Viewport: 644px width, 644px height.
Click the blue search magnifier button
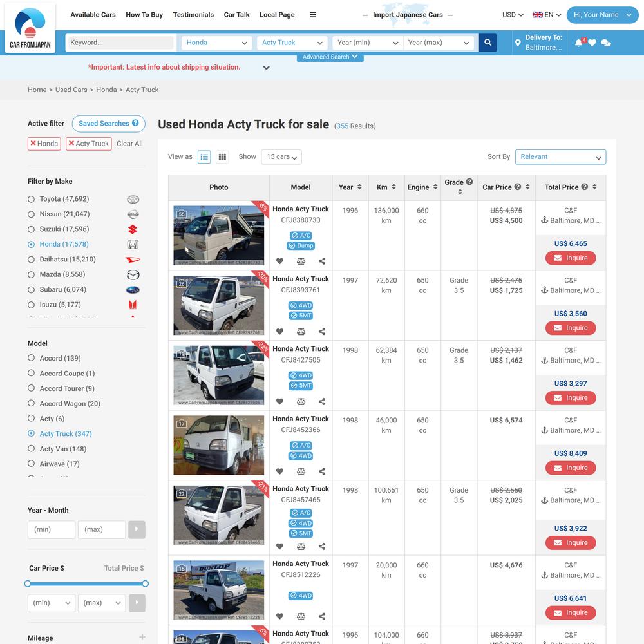pyautogui.click(x=488, y=43)
